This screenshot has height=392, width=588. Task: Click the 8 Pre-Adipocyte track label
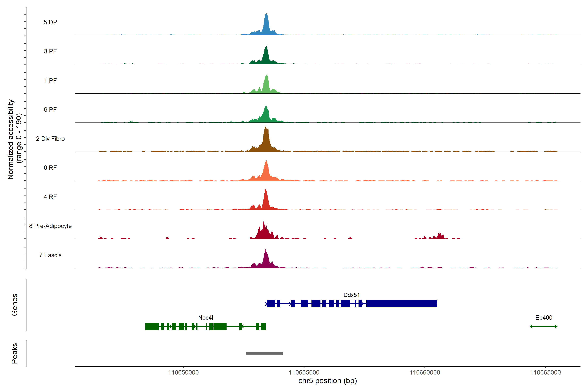coord(50,226)
